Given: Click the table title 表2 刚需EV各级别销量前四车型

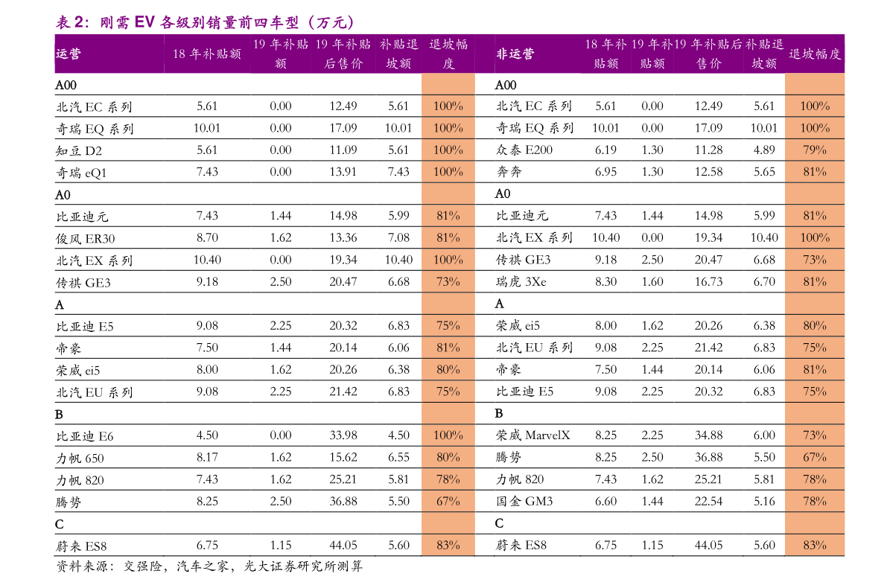Looking at the screenshot, I should click(x=205, y=22).
